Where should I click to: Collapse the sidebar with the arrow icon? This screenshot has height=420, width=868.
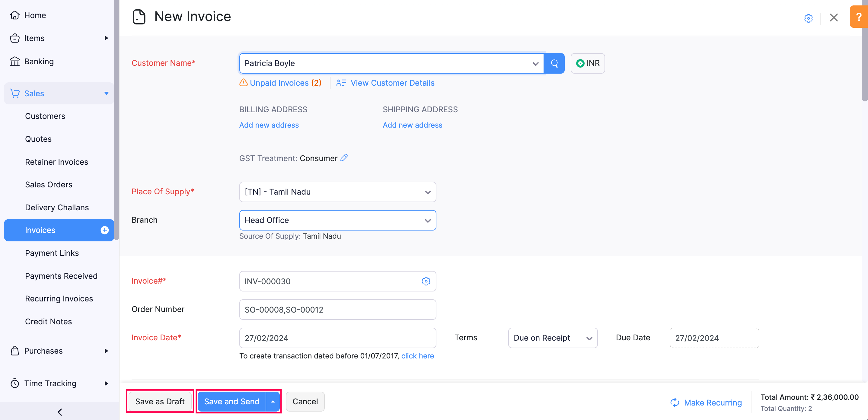click(x=60, y=412)
